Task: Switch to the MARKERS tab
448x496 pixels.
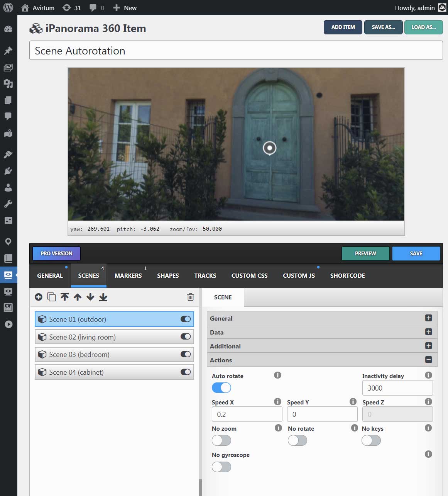Action: click(x=128, y=275)
